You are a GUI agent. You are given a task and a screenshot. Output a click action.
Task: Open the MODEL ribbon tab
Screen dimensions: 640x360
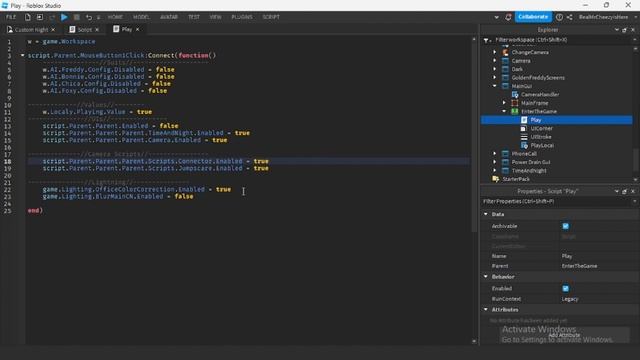tap(141, 17)
